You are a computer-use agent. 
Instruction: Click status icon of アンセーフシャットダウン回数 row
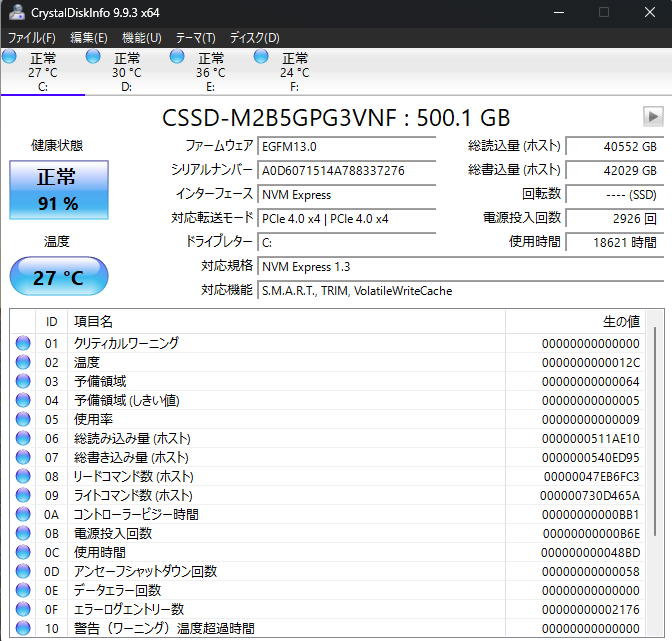point(23,571)
